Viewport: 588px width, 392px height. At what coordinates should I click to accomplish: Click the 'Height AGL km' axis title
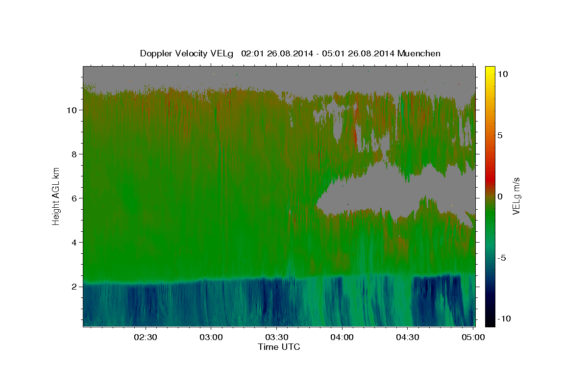tap(56, 196)
